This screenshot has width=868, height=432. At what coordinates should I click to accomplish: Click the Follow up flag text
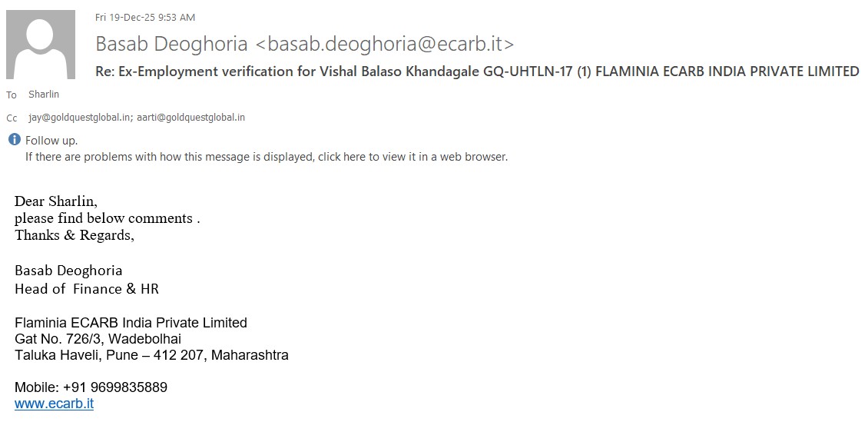coord(51,141)
